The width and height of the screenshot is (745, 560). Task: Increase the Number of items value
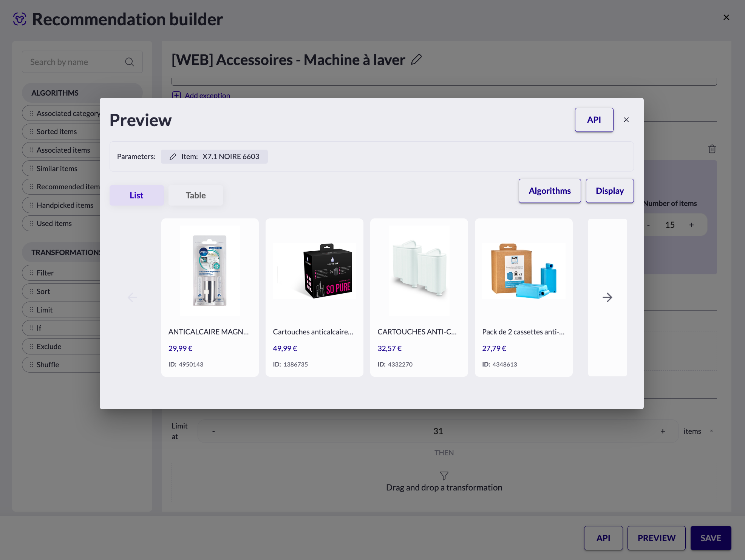(691, 225)
